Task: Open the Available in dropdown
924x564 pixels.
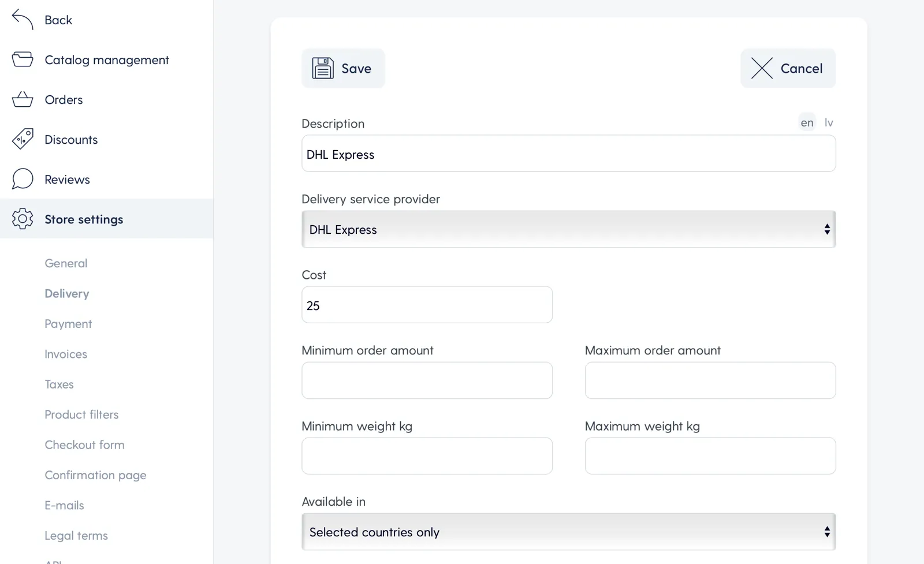Action: [569, 532]
